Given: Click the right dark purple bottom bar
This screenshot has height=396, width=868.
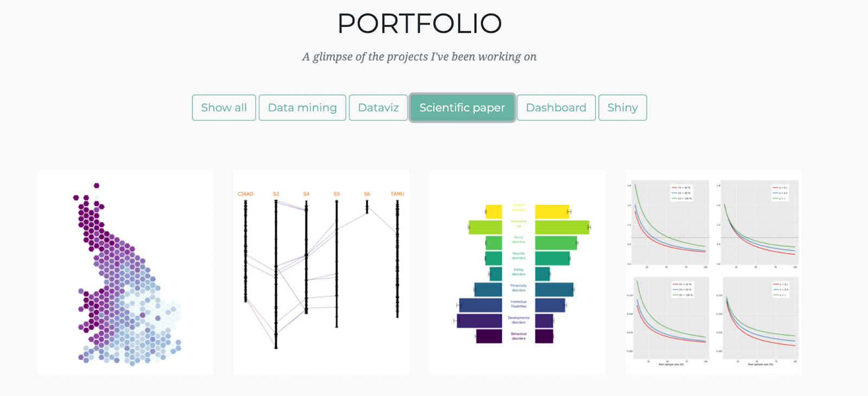Looking at the screenshot, I should 544,336.
